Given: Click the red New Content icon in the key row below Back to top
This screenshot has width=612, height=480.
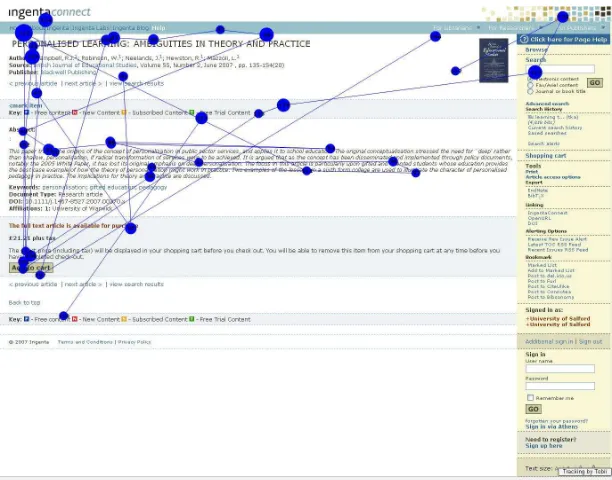Looking at the screenshot, I should tap(75, 319).
